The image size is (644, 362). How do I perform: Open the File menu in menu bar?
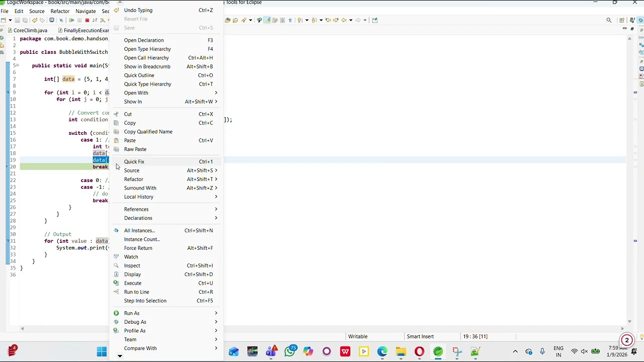[5, 11]
